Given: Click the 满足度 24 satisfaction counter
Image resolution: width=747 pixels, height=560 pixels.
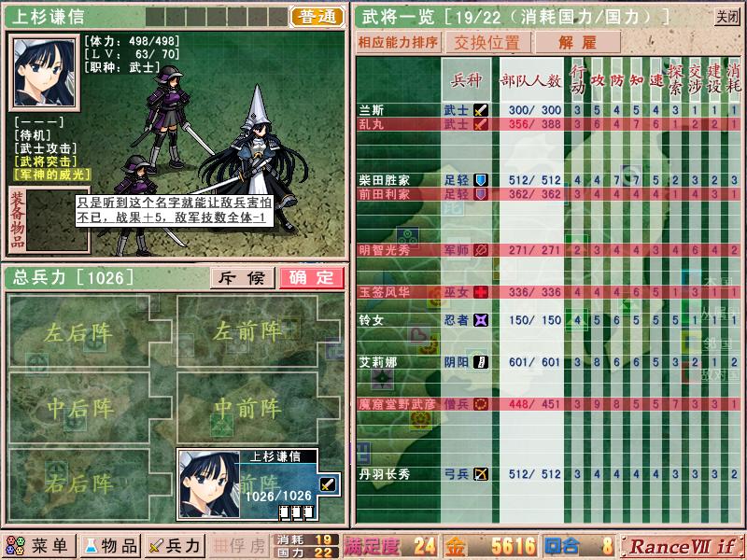Looking at the screenshot, I should tap(391, 546).
